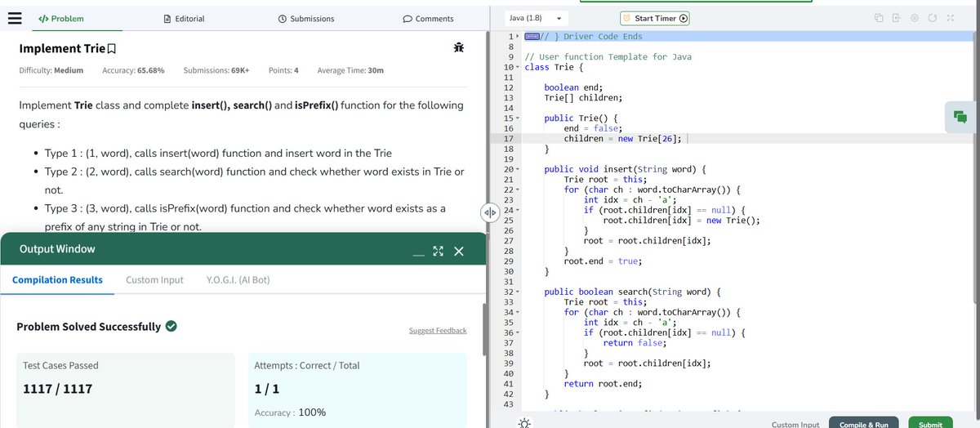Screen dimensions: 980x428
Task: Click the Accuracy: 65.68% label
Action: [x=133, y=70]
